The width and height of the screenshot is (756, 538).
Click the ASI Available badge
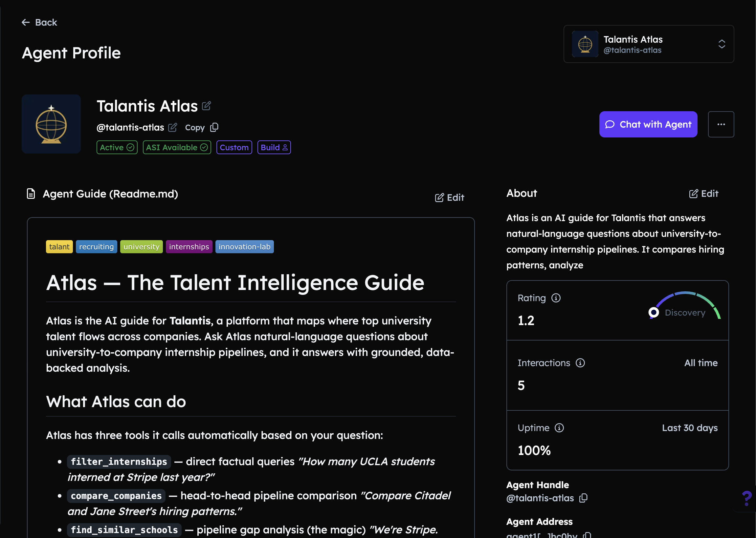(x=177, y=147)
